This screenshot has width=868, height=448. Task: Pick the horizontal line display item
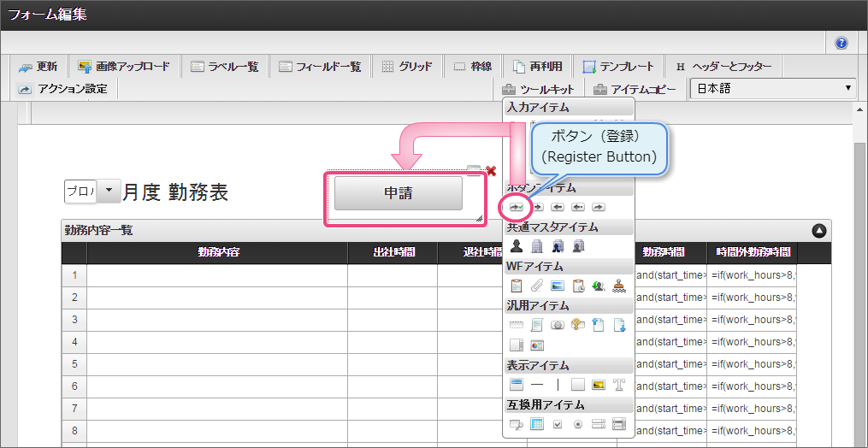click(x=536, y=384)
